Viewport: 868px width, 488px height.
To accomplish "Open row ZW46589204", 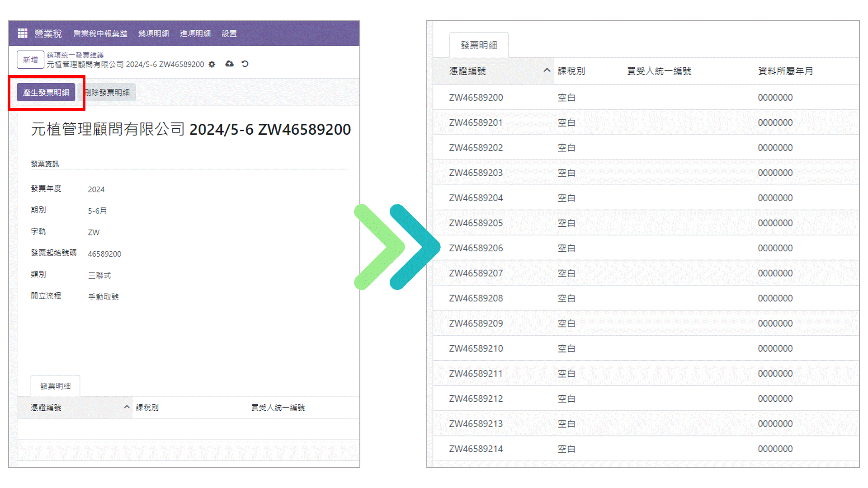I will 646,197.
